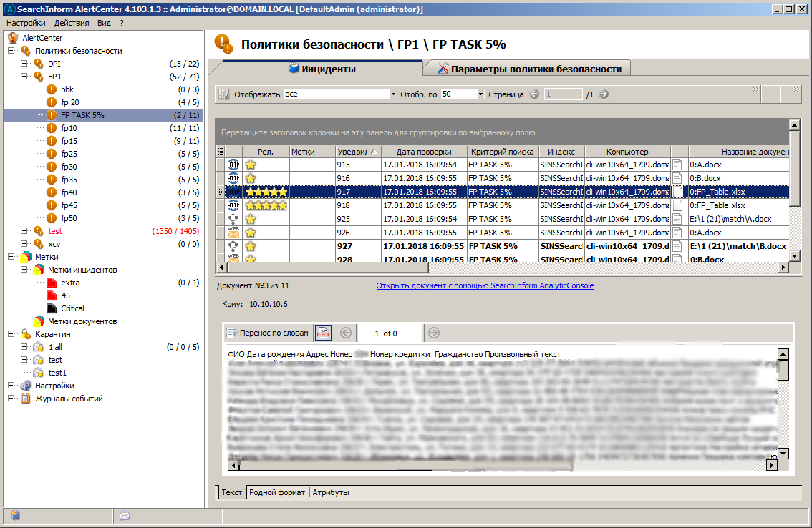
Task: Sort by Компьютер column header
Action: pos(627,152)
